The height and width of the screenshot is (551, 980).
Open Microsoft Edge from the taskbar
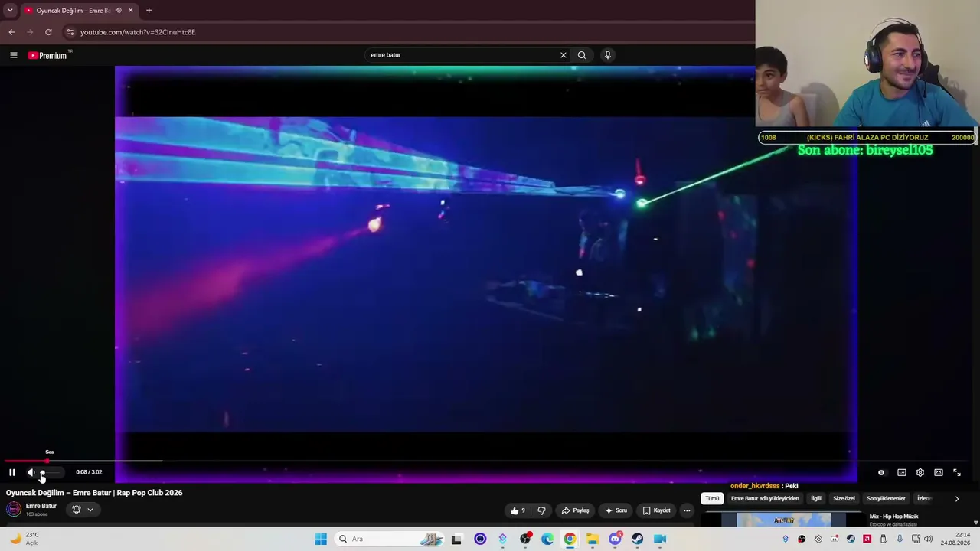547,539
